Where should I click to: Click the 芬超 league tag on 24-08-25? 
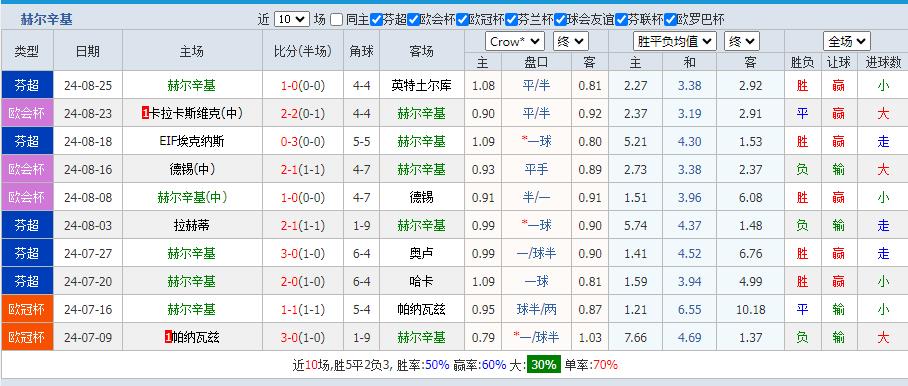click(x=27, y=86)
